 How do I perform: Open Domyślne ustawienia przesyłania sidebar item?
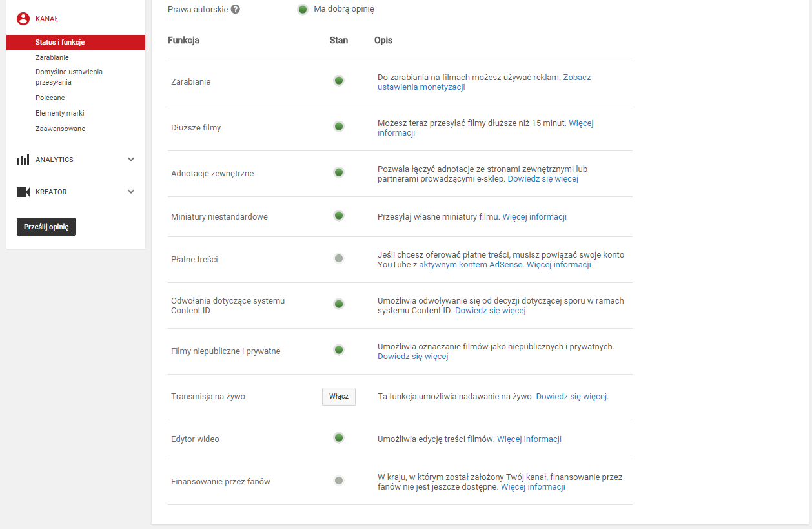[x=69, y=77]
